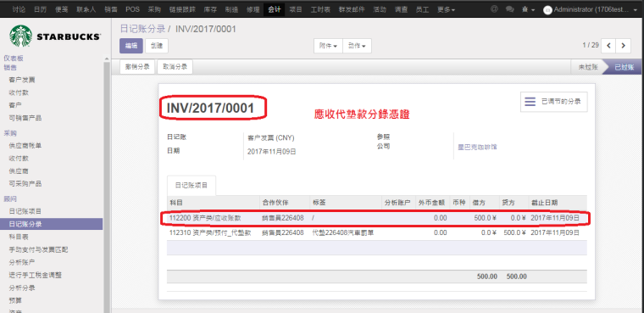
Task: Open the POS menu item
Action: [133, 9]
